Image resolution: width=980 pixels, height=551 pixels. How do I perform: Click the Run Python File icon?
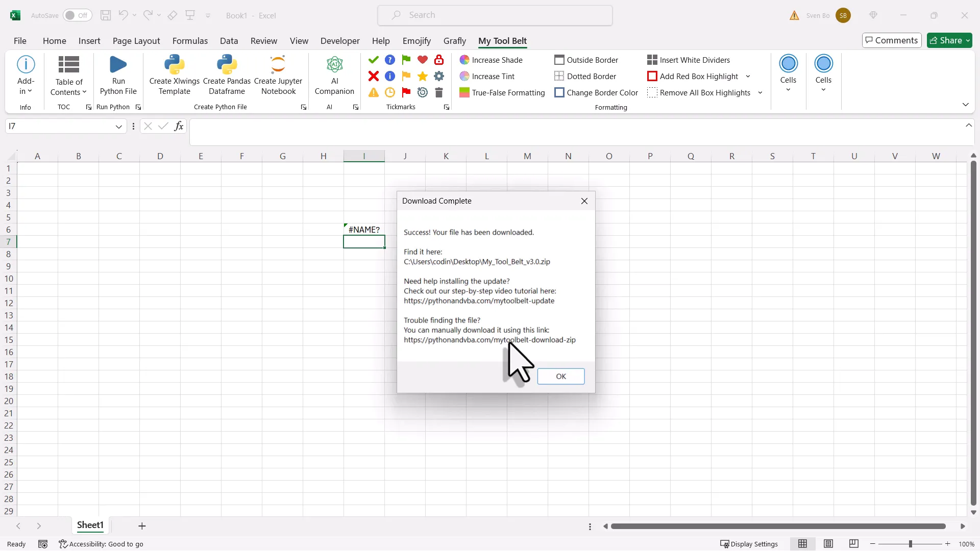tap(118, 65)
